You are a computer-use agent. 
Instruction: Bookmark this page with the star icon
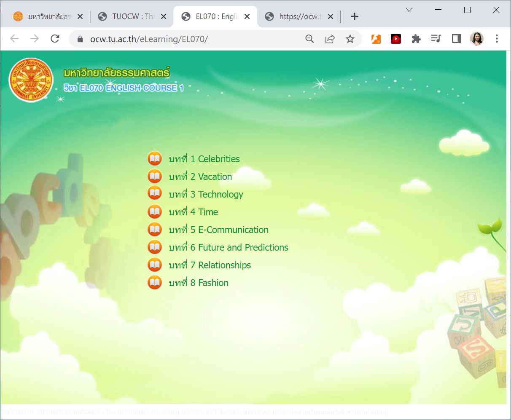pos(350,39)
